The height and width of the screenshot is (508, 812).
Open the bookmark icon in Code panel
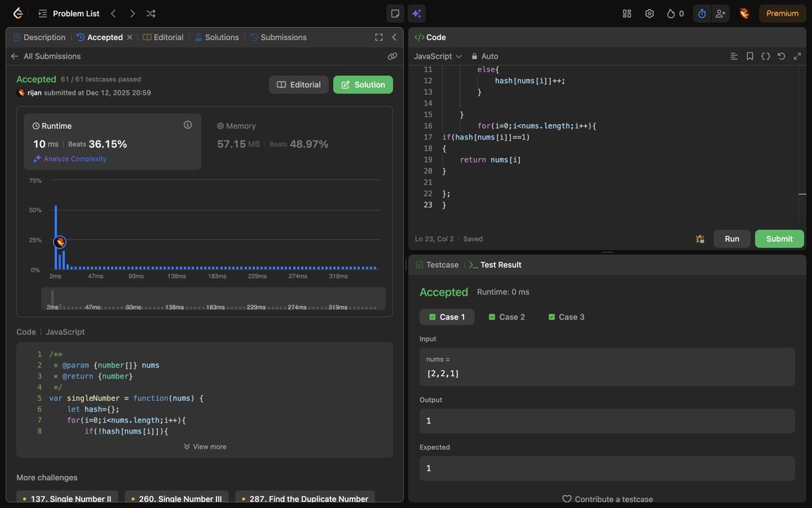750,56
